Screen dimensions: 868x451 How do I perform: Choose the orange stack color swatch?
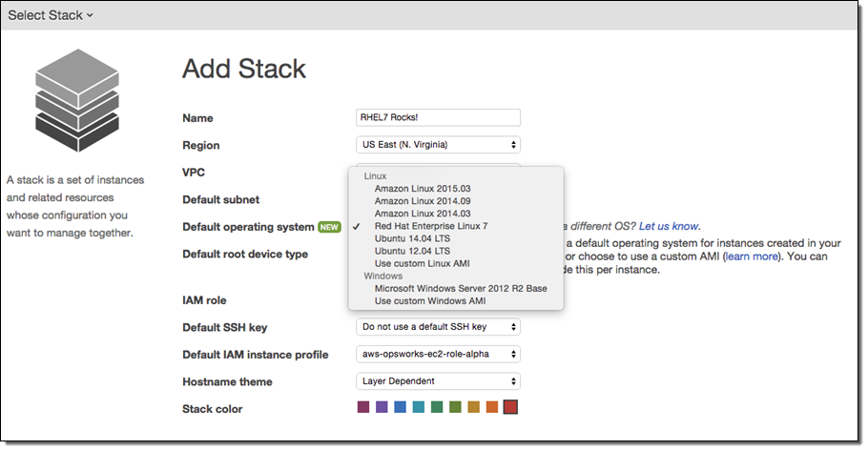click(x=492, y=408)
